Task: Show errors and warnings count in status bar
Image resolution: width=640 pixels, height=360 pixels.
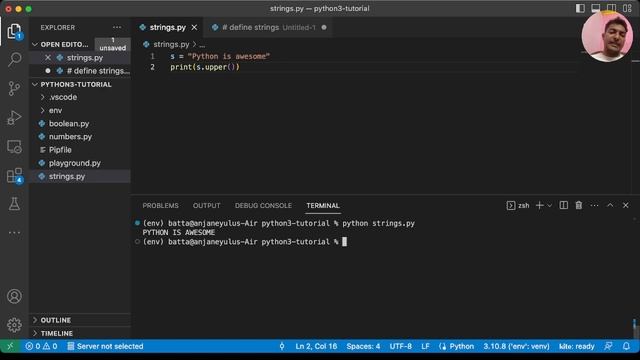Action: coord(41,346)
